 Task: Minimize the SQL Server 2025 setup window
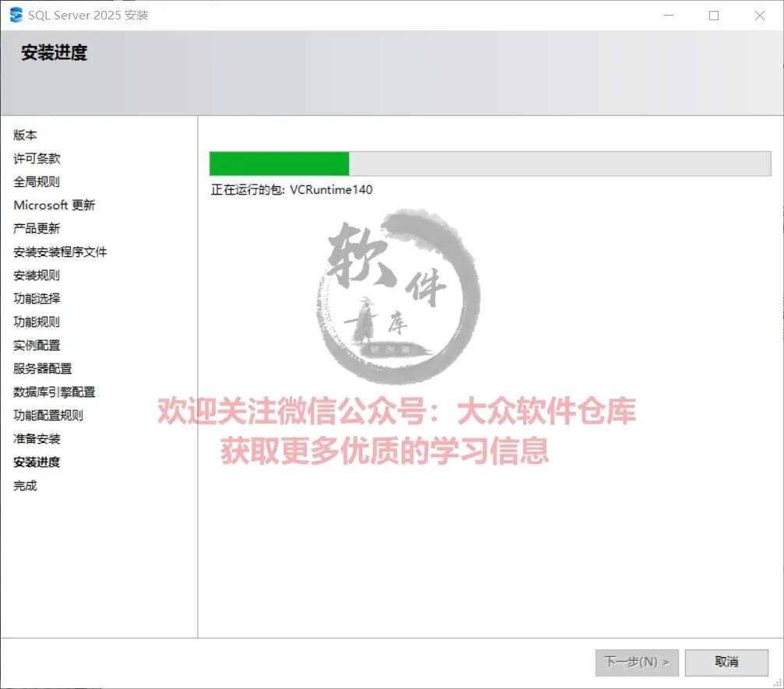click(x=669, y=16)
